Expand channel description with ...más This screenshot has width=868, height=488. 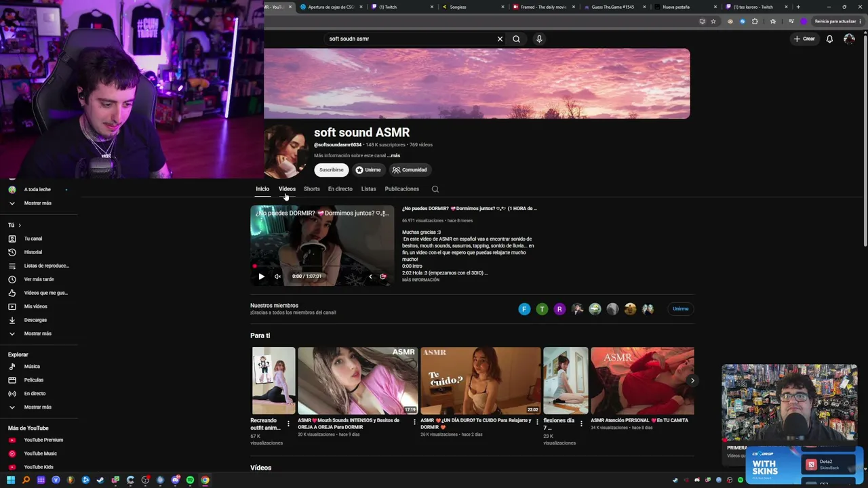click(x=393, y=156)
